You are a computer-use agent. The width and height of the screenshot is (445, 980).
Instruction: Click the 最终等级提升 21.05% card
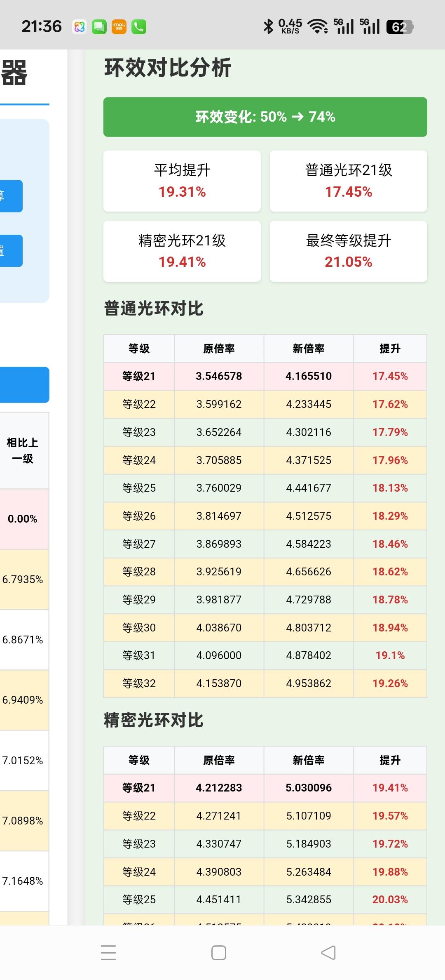click(x=349, y=251)
